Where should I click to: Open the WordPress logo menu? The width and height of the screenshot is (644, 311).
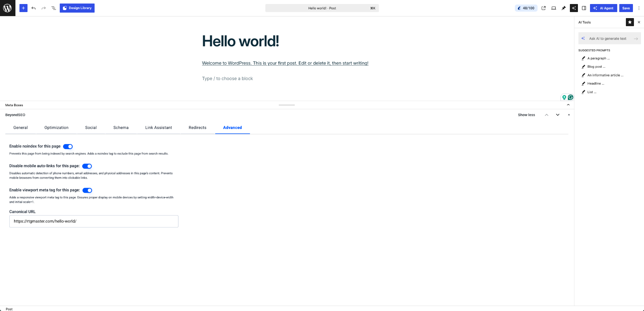coord(8,8)
